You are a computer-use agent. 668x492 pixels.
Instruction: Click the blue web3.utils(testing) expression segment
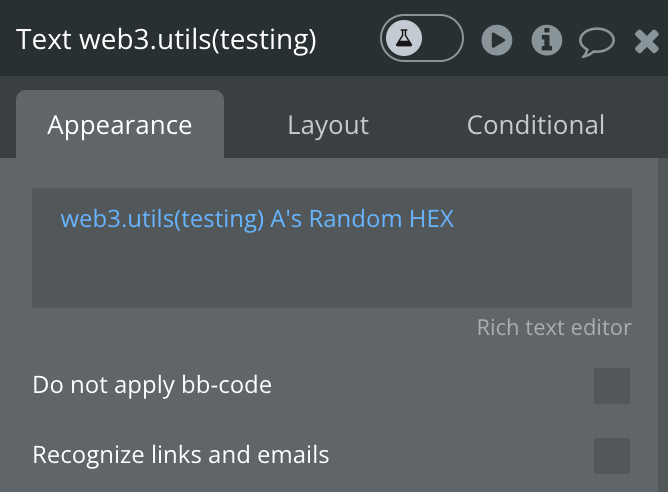[x=162, y=219]
